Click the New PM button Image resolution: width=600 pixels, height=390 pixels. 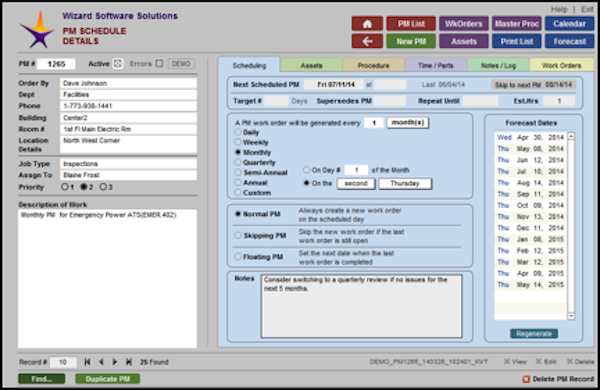click(411, 41)
